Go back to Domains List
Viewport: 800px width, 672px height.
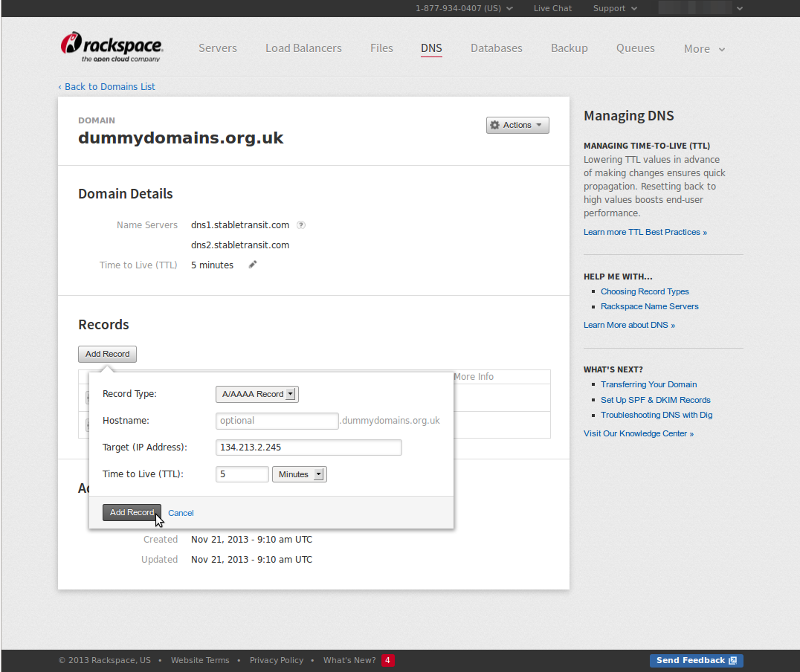coord(106,87)
